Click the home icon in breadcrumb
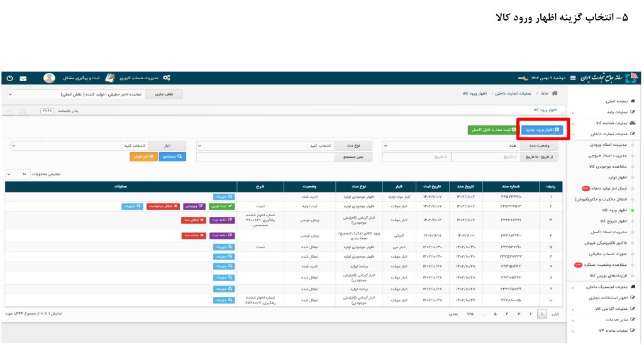 [x=553, y=93]
